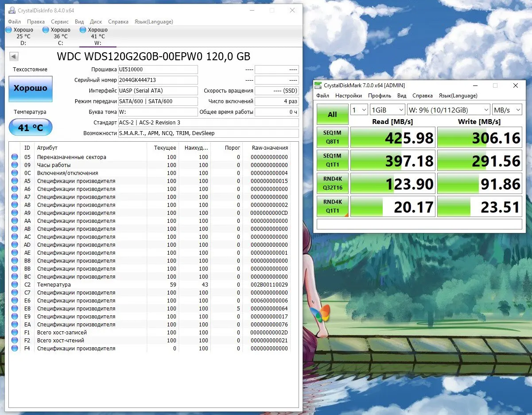Open the unit dropdown MB/s

(x=507, y=109)
